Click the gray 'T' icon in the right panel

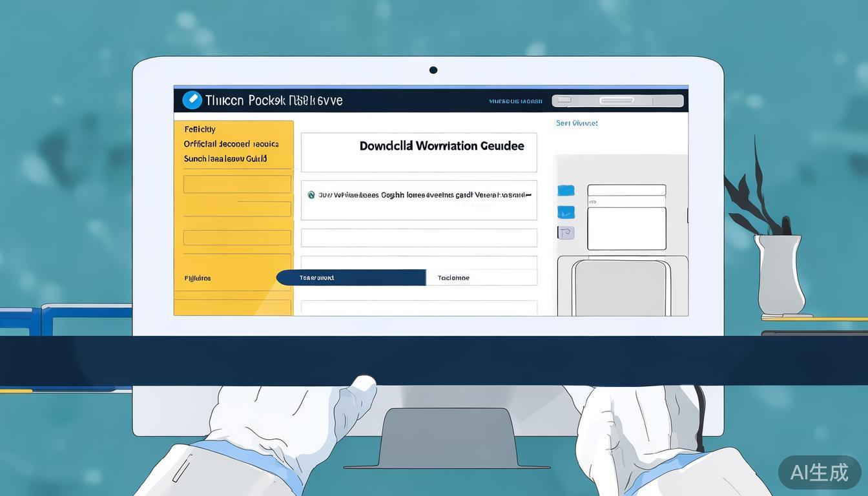point(566,233)
